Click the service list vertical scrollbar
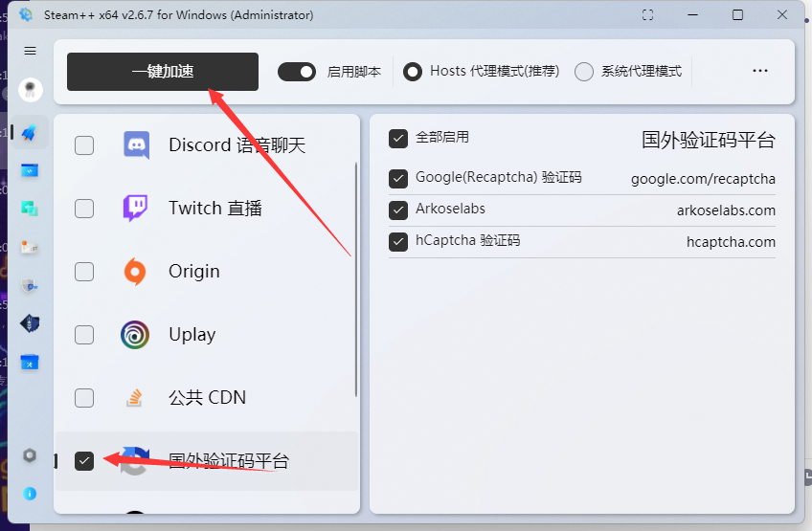Viewport: 812px width, 531px height. [356, 277]
